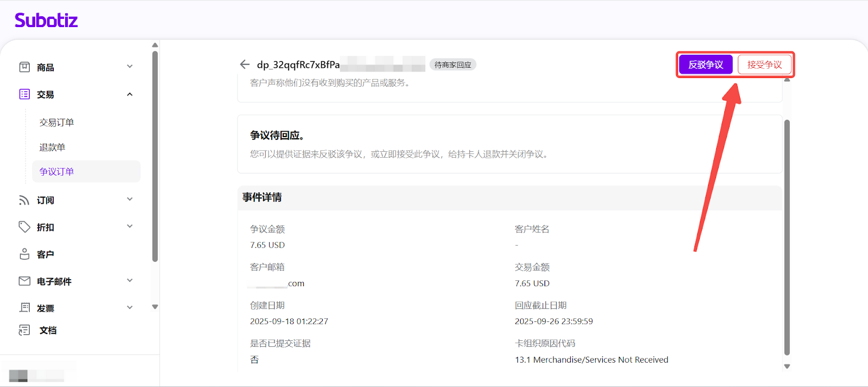868x387 pixels.
Task: Expand the 商品 menu chevron
Action: point(130,67)
